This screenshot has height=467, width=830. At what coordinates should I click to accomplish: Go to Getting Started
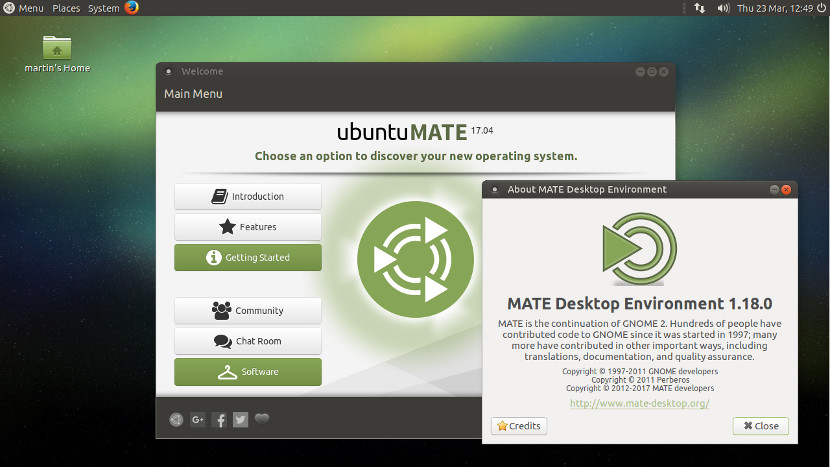(248, 258)
